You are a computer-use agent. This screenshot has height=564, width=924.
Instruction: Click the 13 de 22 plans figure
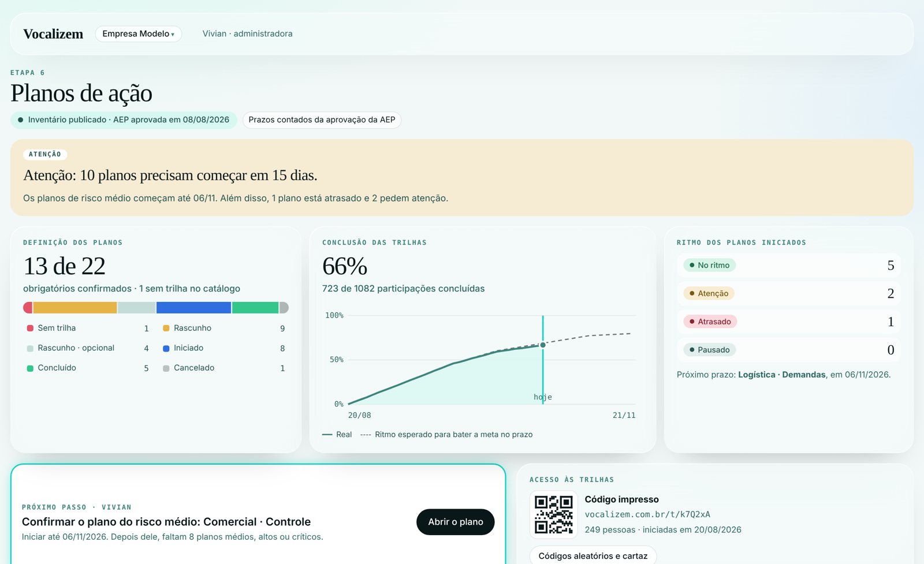point(64,266)
